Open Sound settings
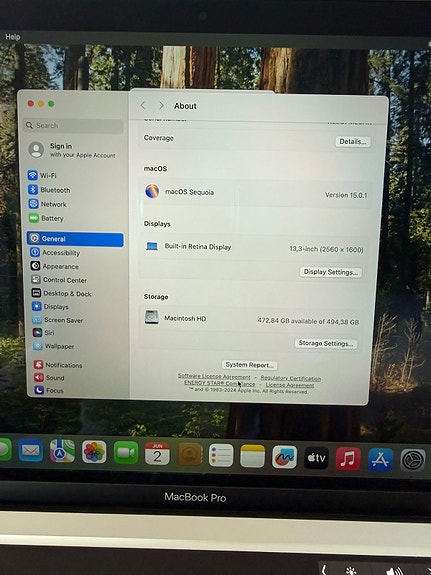The image size is (431, 575). (49, 378)
